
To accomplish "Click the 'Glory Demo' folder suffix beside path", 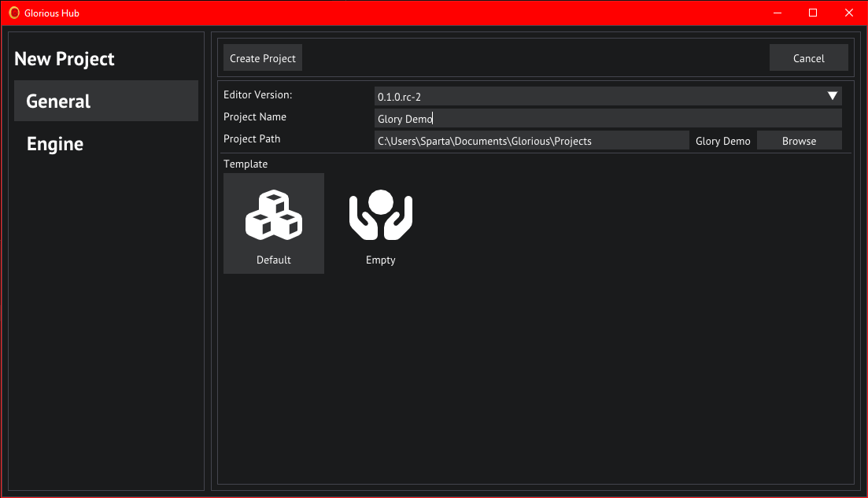I will (x=722, y=141).
